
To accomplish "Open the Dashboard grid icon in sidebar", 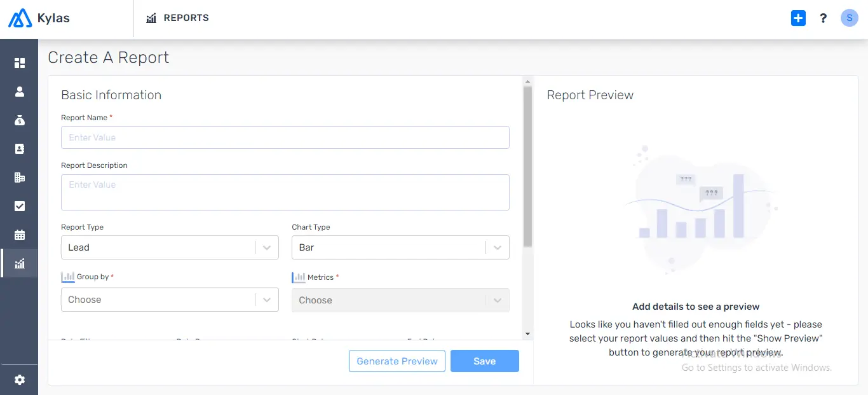I will click(x=20, y=63).
